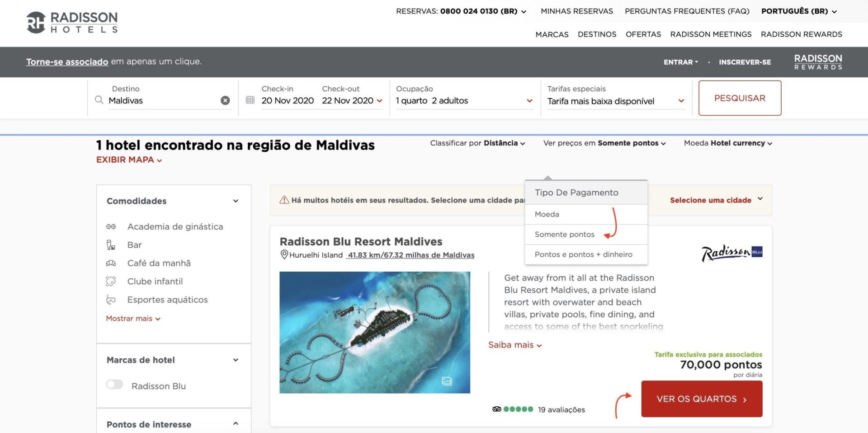Expand Saiba mais hotel description
868x433 pixels.
pyautogui.click(x=515, y=345)
